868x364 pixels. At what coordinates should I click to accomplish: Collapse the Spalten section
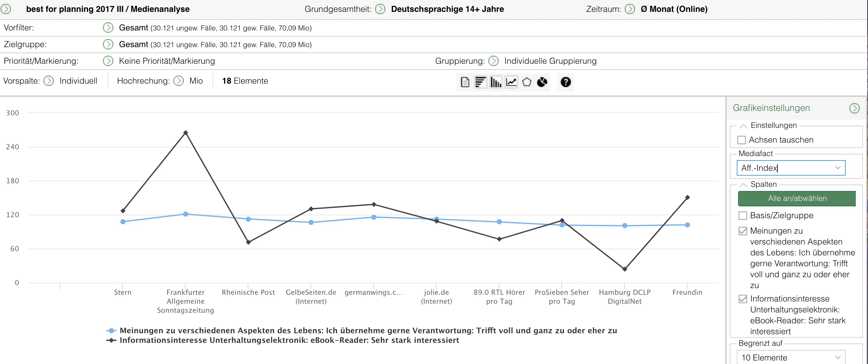(x=743, y=185)
